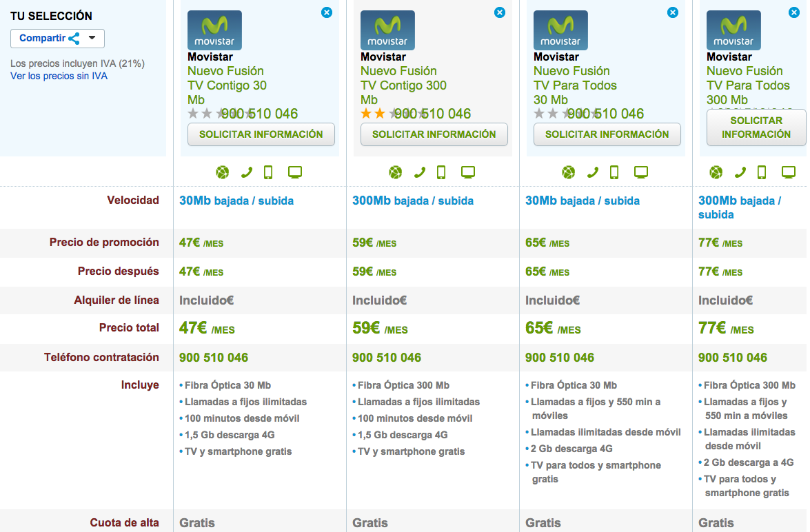Click the mobile phone icon under TV Contigo 30 Mb

[268, 172]
